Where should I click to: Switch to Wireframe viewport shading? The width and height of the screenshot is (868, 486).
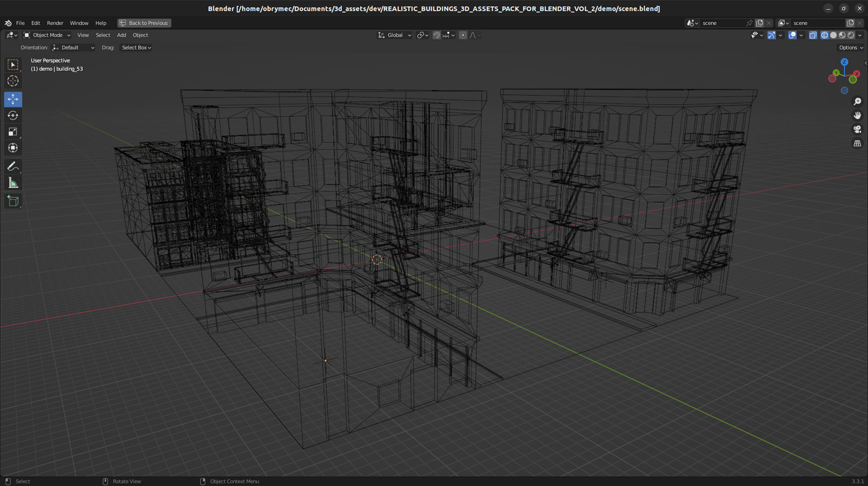tap(825, 35)
